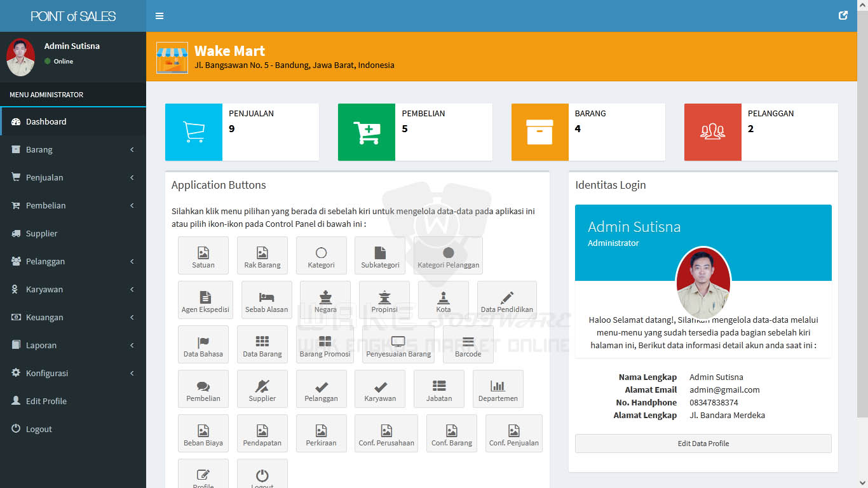The image size is (868, 488).
Task: Click the sign-out icon in the top bar
Action: click(x=843, y=16)
